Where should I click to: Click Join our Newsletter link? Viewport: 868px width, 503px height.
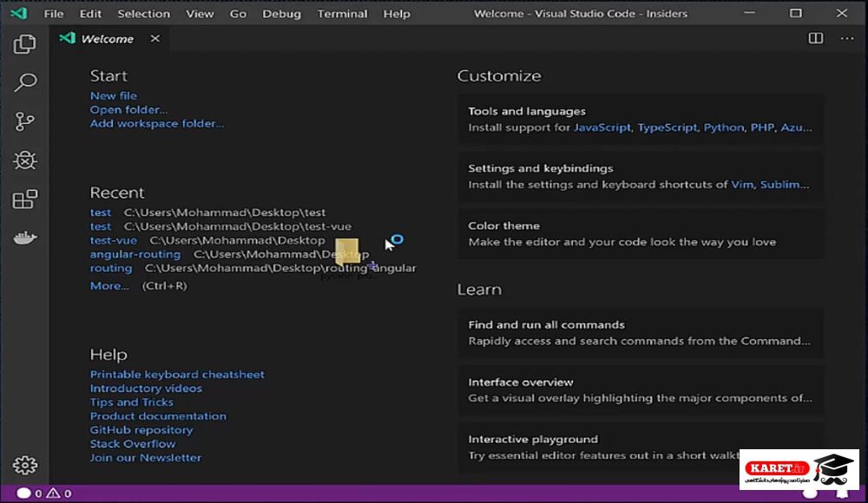pyautogui.click(x=146, y=458)
